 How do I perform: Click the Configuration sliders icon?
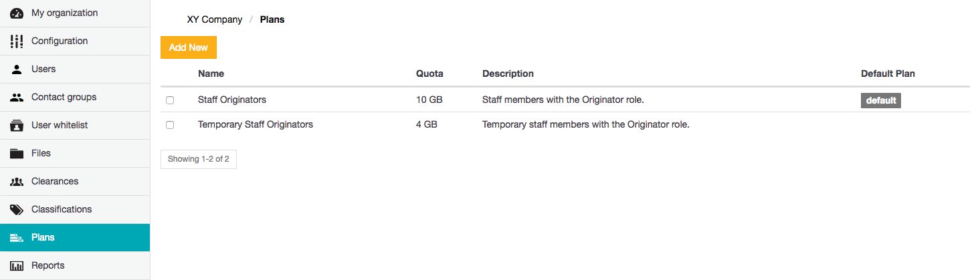pos(17,41)
